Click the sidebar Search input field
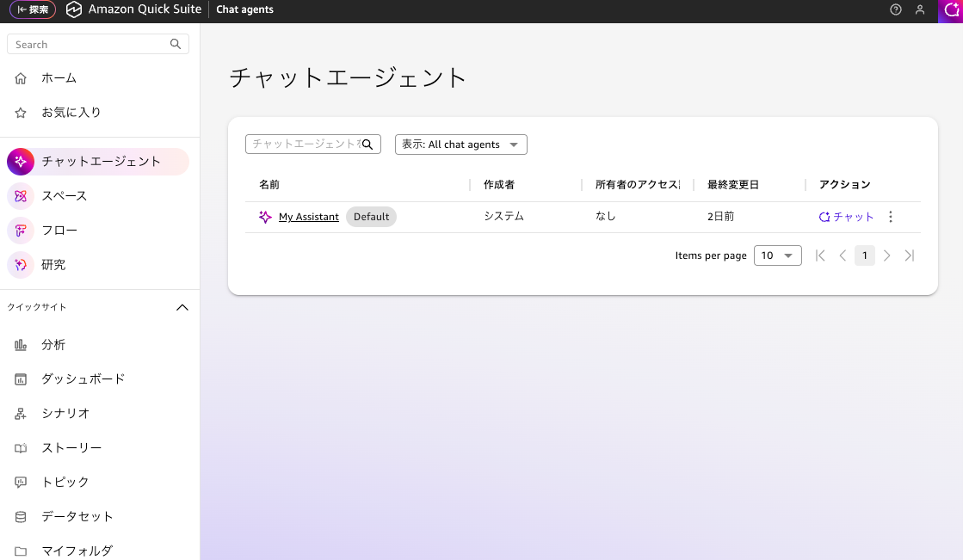963x560 pixels. tap(90, 44)
